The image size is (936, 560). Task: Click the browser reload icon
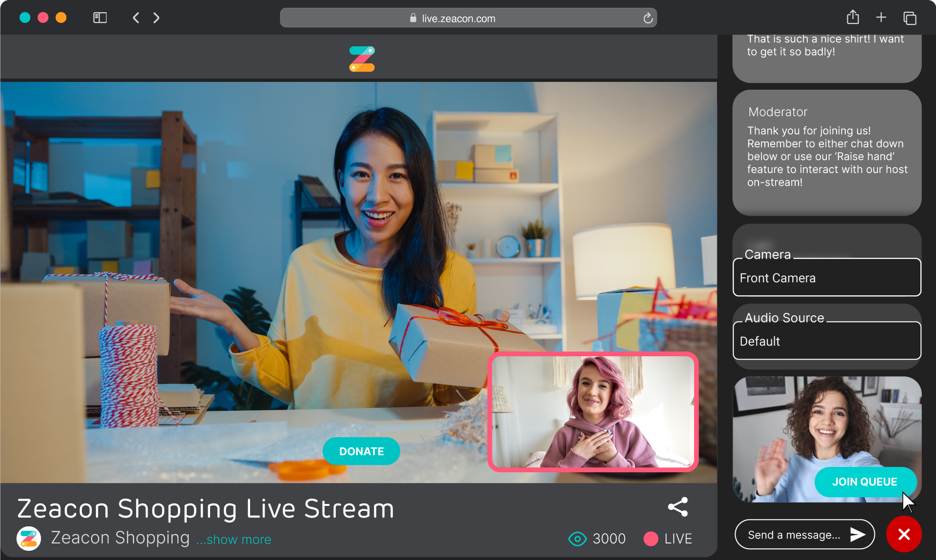click(647, 18)
